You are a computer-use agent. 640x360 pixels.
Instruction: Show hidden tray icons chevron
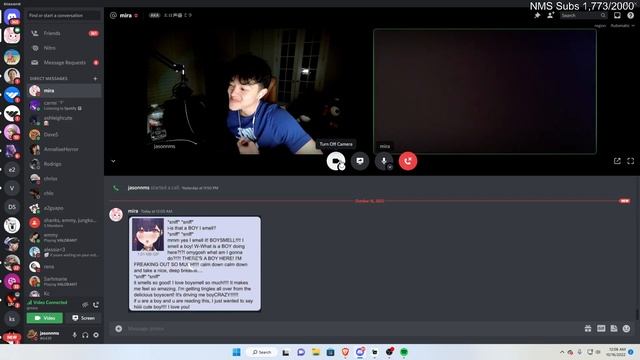562,352
